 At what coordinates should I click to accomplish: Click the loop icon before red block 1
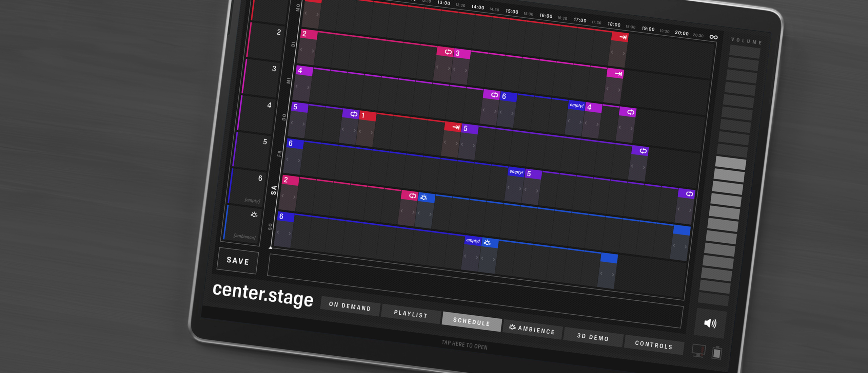(351, 114)
